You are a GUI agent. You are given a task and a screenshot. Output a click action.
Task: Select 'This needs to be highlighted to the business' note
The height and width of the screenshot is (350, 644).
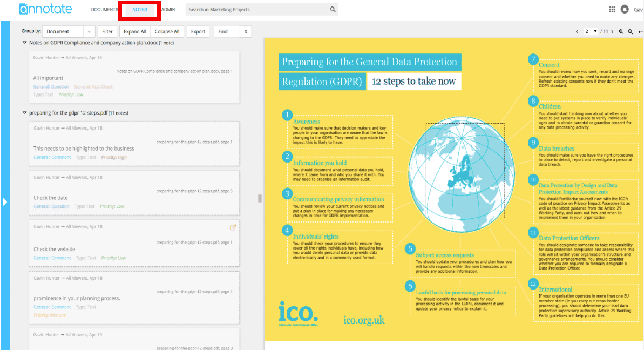point(134,144)
